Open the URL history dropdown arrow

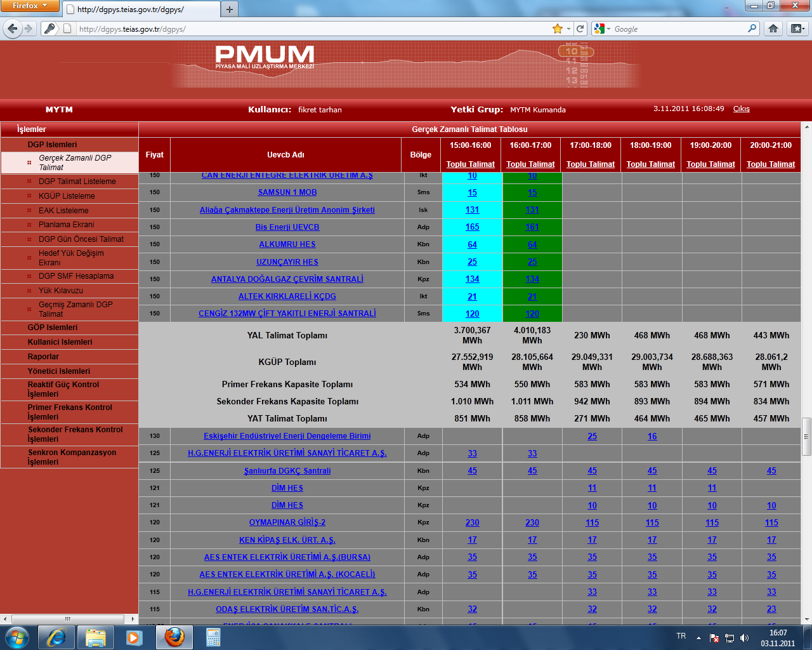(569, 29)
